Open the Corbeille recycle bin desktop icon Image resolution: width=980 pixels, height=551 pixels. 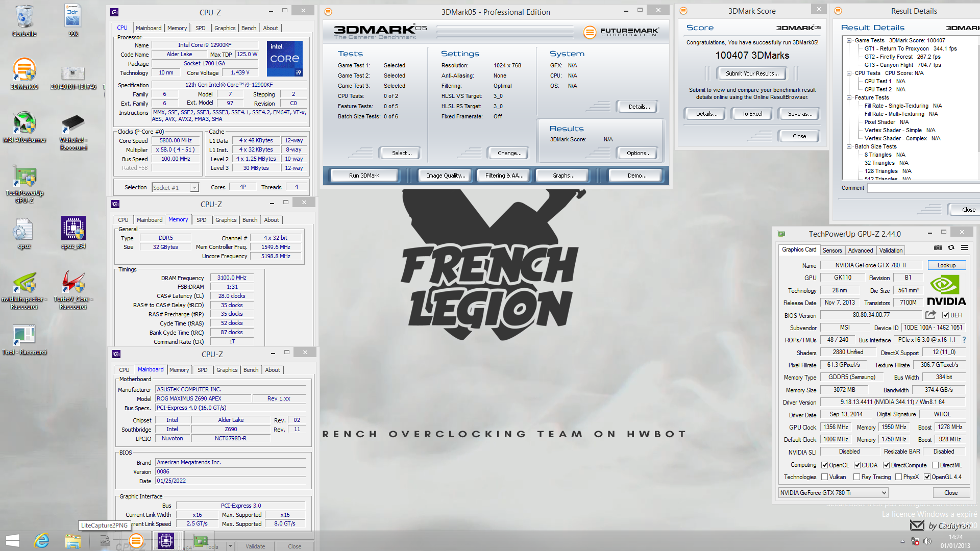[24, 20]
